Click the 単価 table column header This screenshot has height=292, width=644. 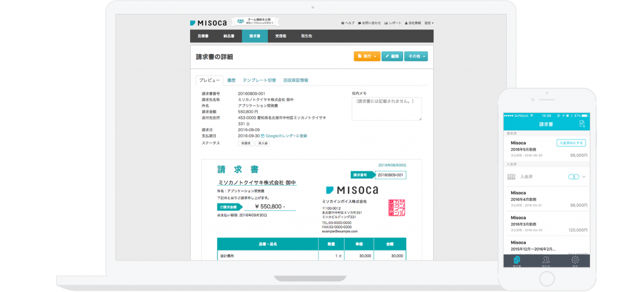click(x=359, y=244)
